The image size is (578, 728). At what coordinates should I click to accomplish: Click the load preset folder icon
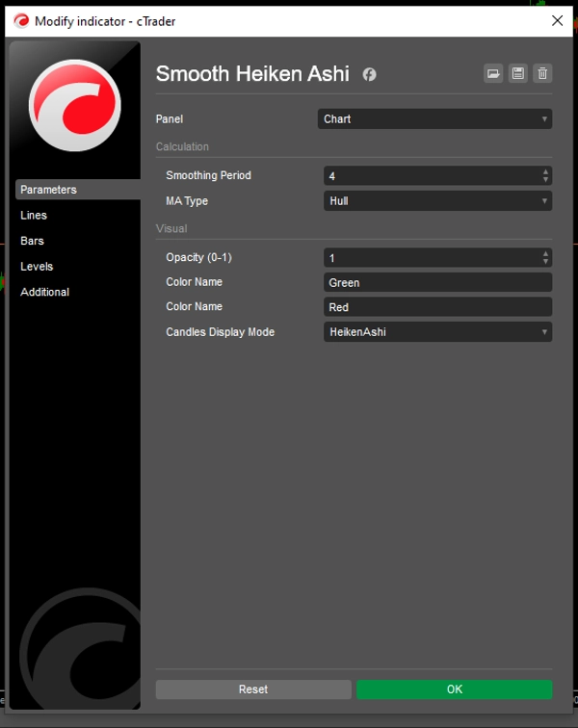[493, 74]
